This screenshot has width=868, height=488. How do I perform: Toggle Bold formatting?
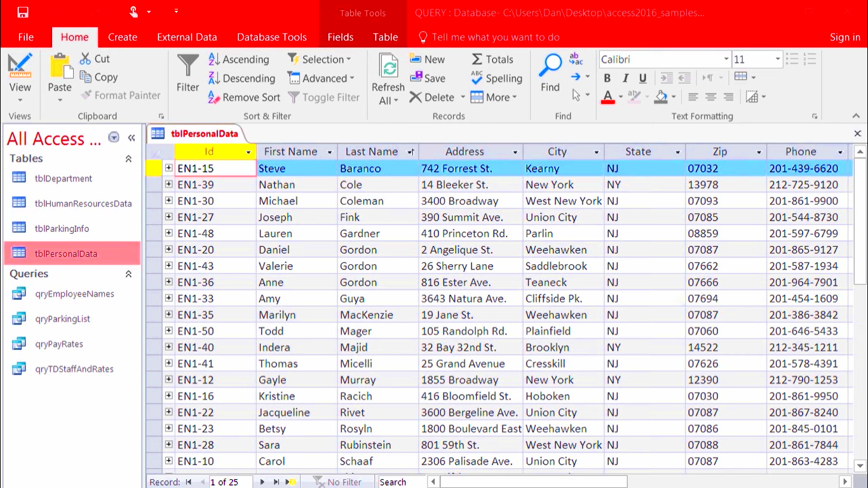click(x=607, y=78)
